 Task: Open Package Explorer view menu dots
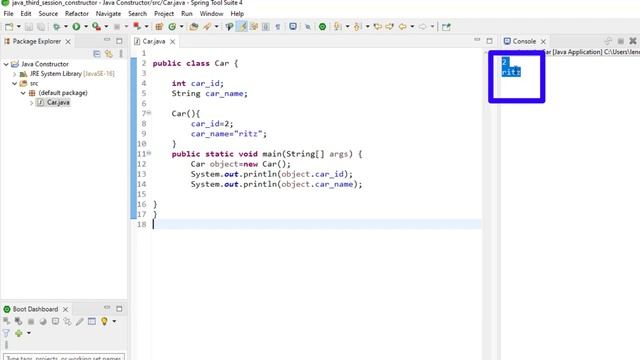pos(121,54)
